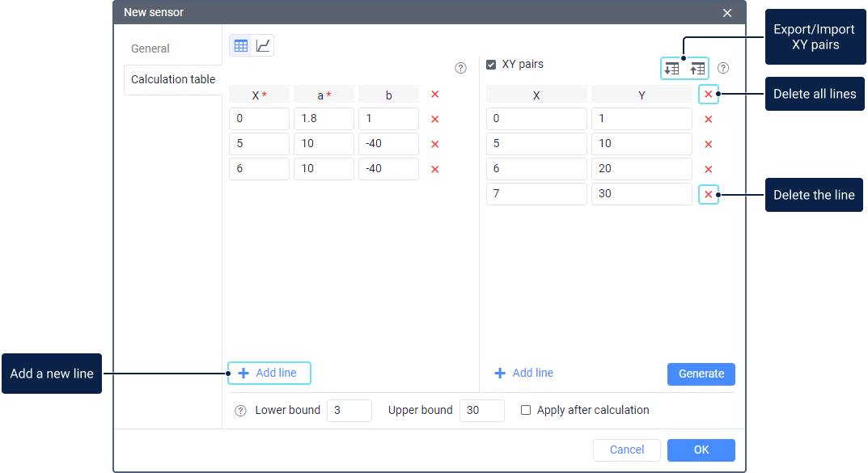
Task: Select the Calculation table tab
Action: (173, 79)
